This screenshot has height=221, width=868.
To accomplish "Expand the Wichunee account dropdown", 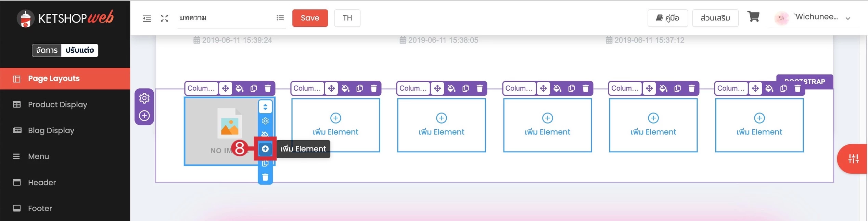I will coord(847,18).
